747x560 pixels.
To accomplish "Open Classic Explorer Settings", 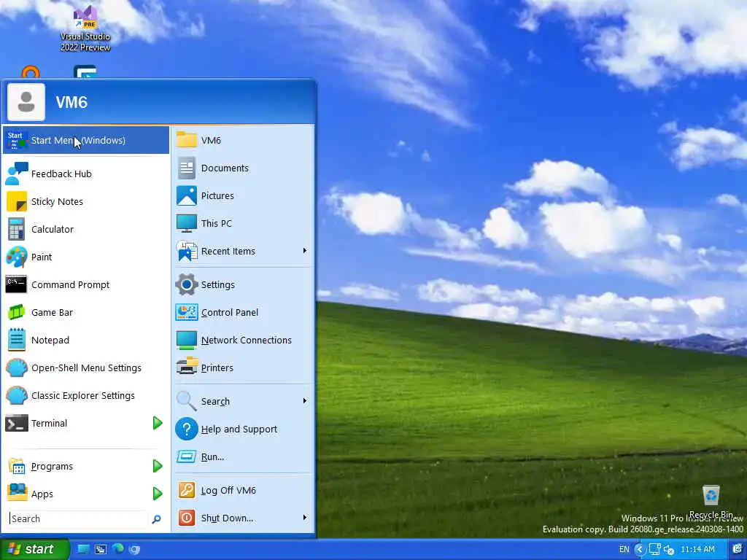I will (86, 395).
